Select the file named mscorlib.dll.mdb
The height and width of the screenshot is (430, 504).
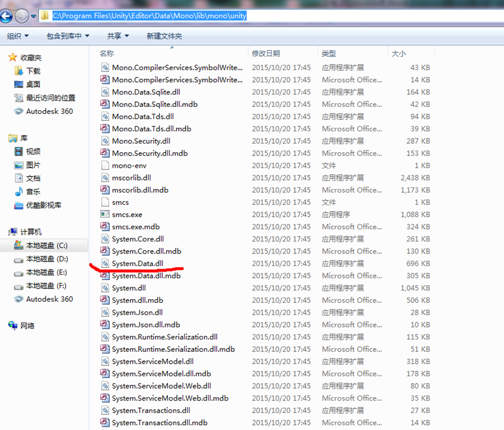[140, 190]
